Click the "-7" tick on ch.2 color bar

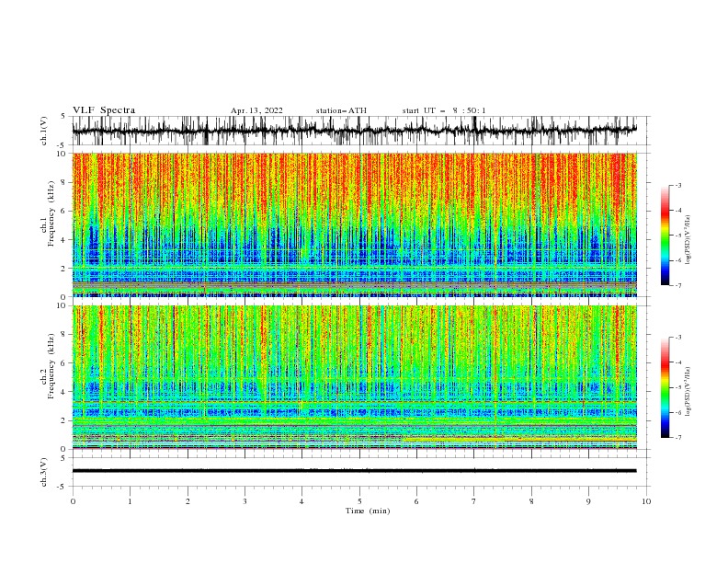[x=677, y=437]
